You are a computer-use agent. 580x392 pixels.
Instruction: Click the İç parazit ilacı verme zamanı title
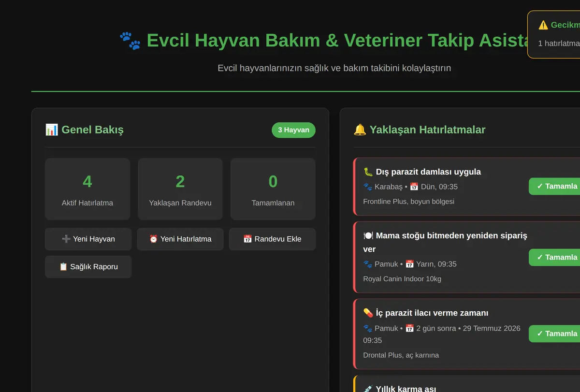[432, 313]
